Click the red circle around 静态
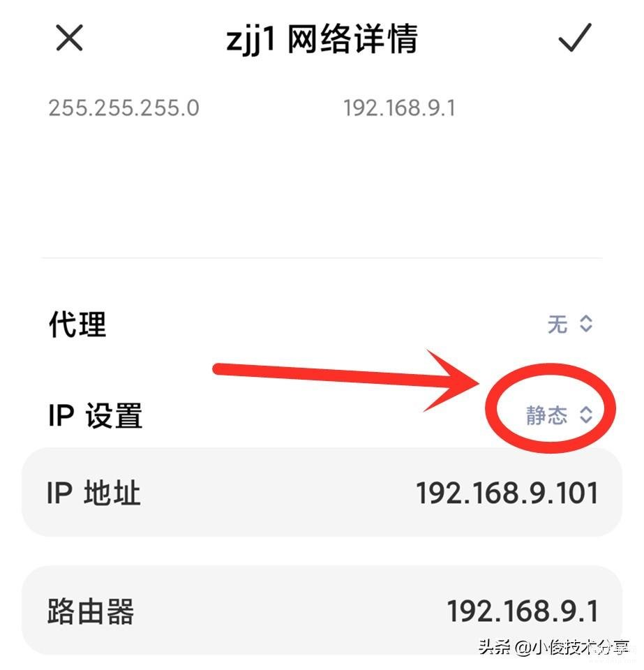 [x=550, y=408]
